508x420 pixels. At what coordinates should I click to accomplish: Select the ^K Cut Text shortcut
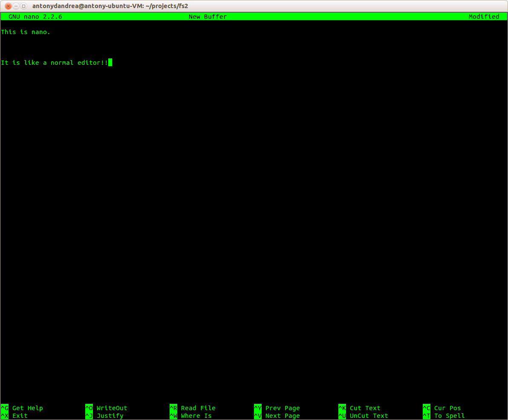tap(360, 408)
